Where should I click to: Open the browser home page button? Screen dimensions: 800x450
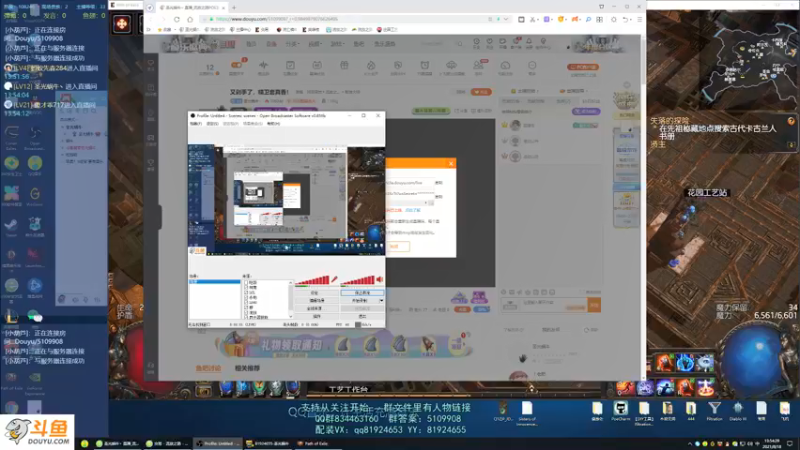pos(190,19)
